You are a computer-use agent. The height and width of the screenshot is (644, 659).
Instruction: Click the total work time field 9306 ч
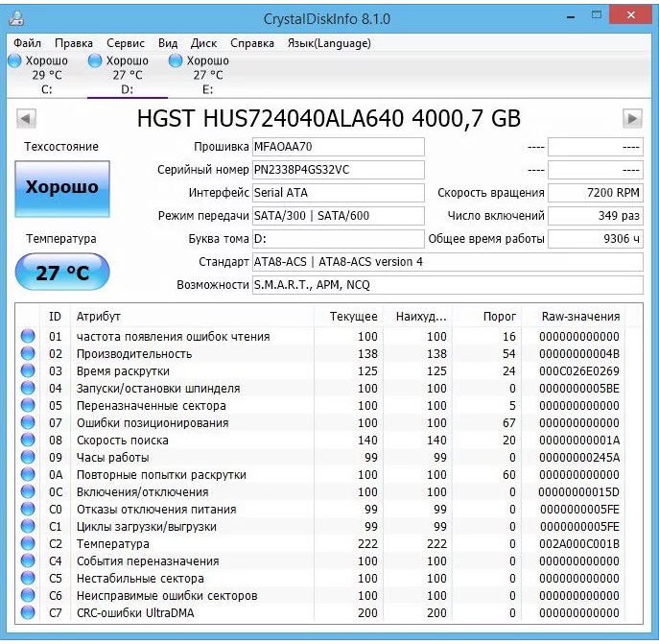pyautogui.click(x=596, y=239)
